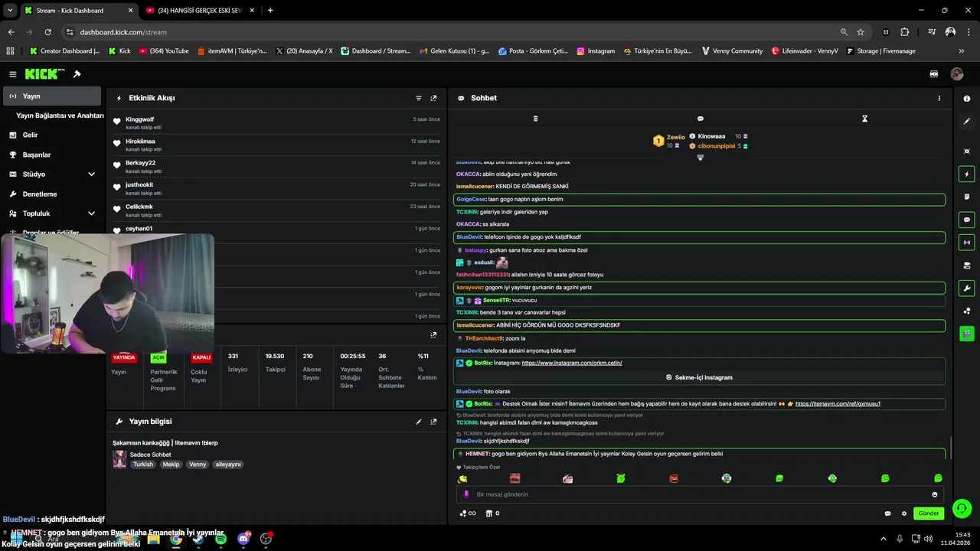Click the speech bubble icon in chat toolbar
The height and width of the screenshot is (551, 980).
click(x=700, y=119)
